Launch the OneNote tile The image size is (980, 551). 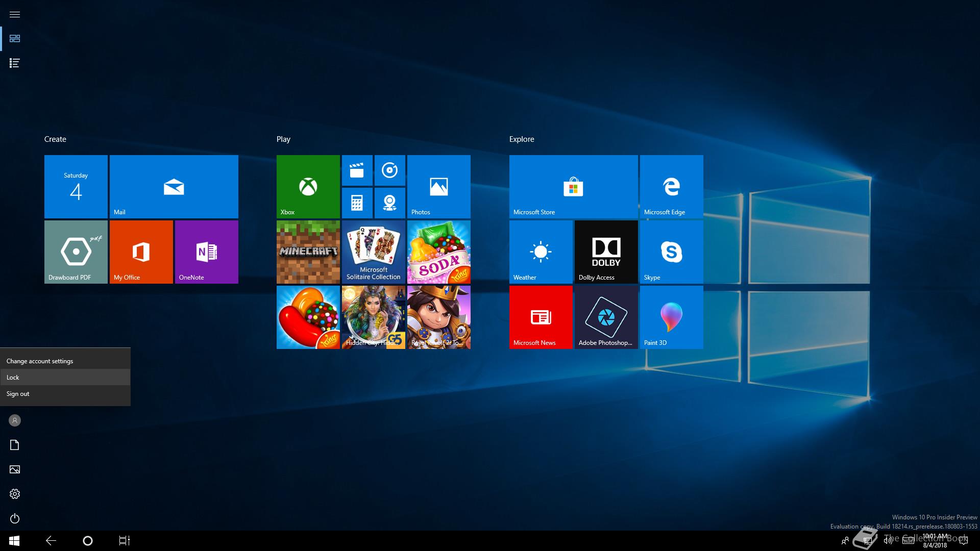coord(207,252)
